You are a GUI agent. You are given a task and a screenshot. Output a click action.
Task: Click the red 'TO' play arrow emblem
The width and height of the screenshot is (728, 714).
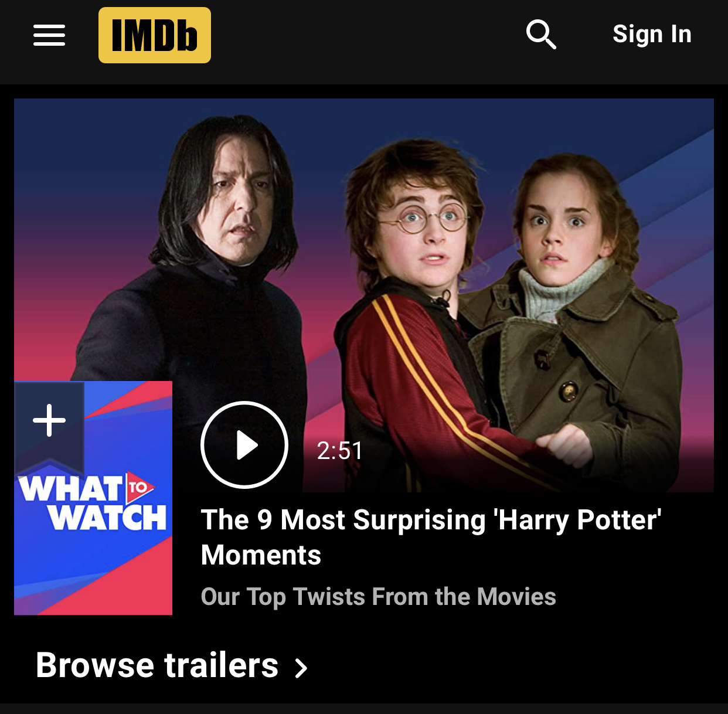(x=140, y=487)
